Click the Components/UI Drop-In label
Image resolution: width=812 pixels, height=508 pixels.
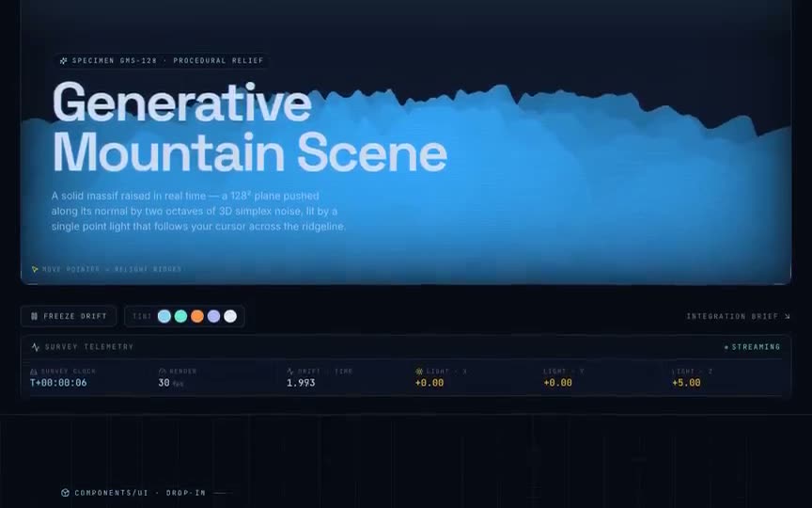140,492
